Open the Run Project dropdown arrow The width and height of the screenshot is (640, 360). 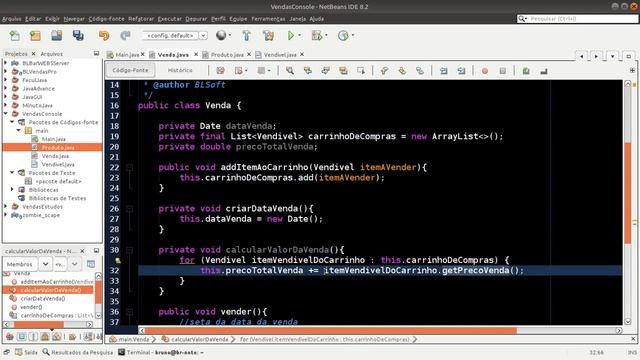(x=300, y=36)
